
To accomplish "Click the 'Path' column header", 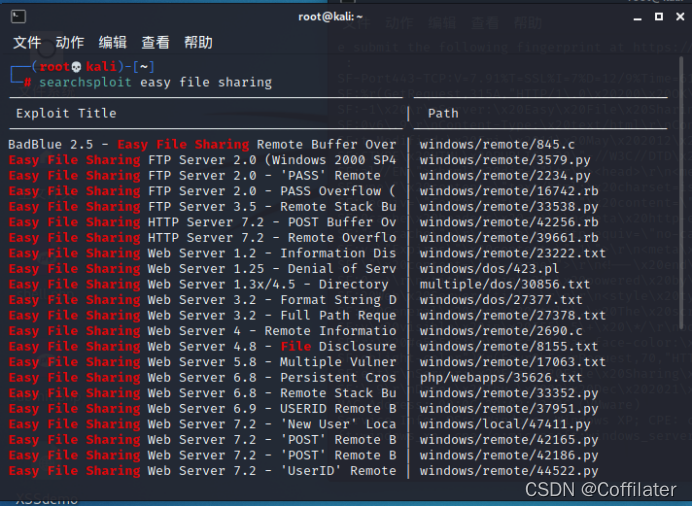I will tap(443, 114).
